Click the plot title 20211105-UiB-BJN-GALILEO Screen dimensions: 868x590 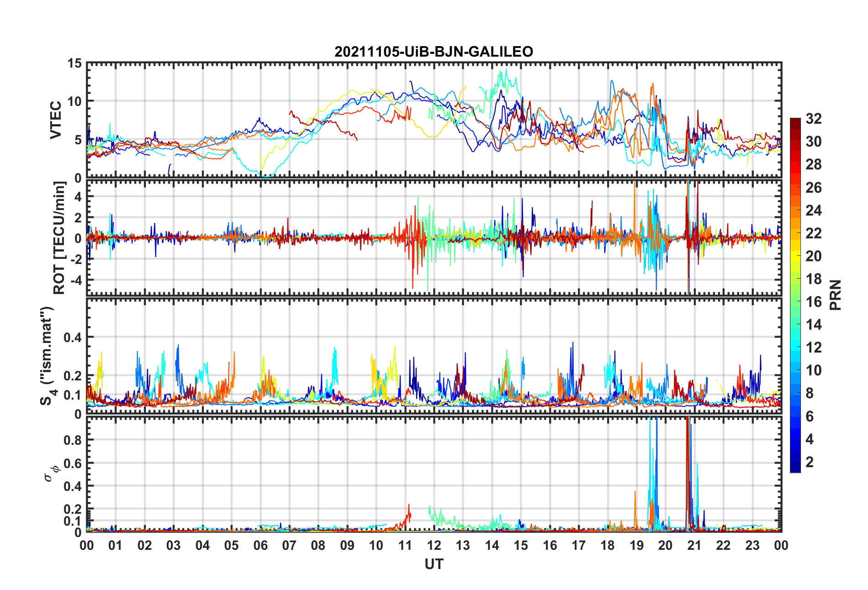coord(434,52)
